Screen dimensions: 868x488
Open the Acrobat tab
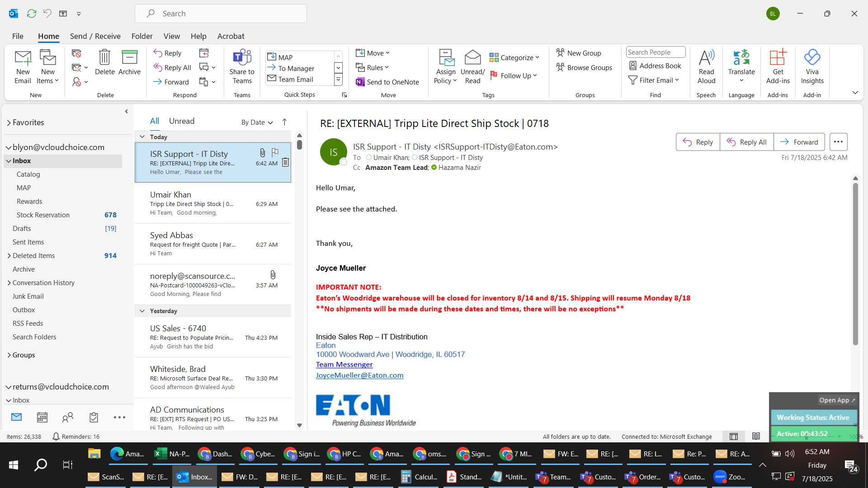pos(231,36)
